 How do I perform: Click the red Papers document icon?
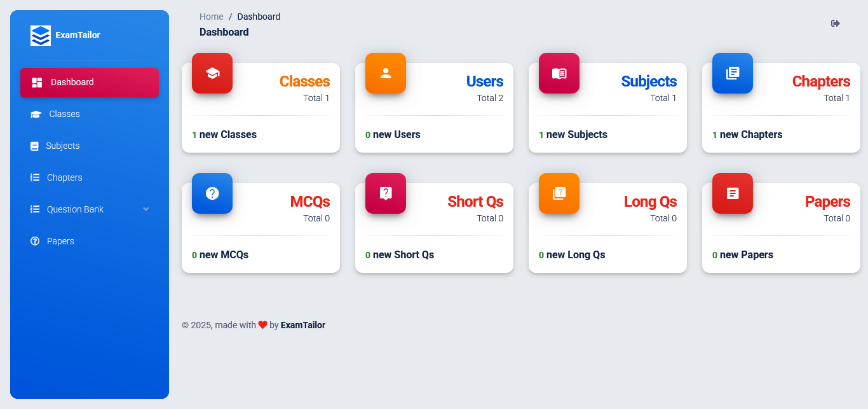click(733, 193)
